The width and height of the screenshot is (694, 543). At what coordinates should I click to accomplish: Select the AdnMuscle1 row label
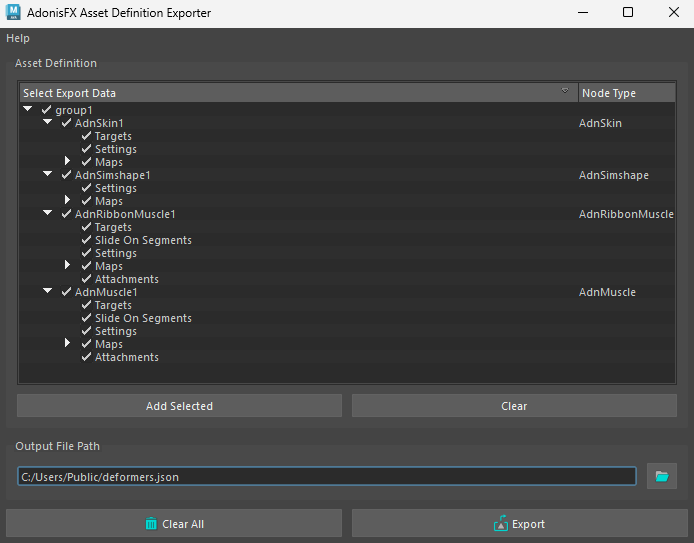[x=106, y=292]
